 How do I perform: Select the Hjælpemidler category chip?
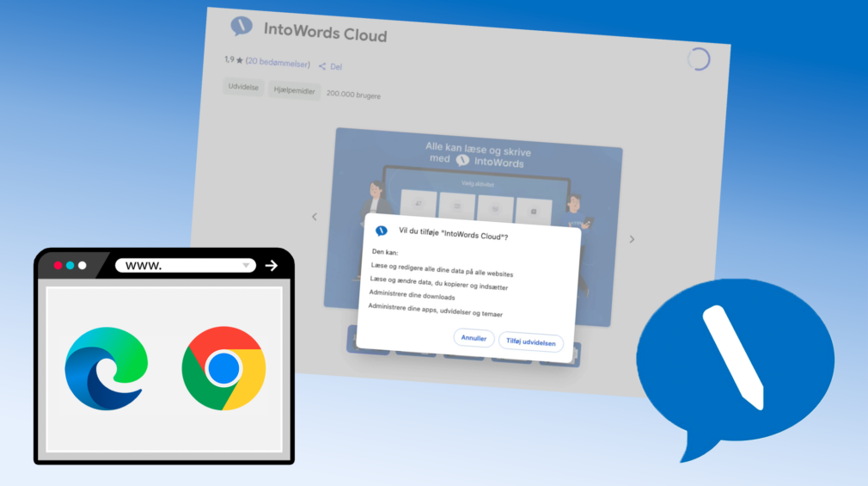[294, 91]
